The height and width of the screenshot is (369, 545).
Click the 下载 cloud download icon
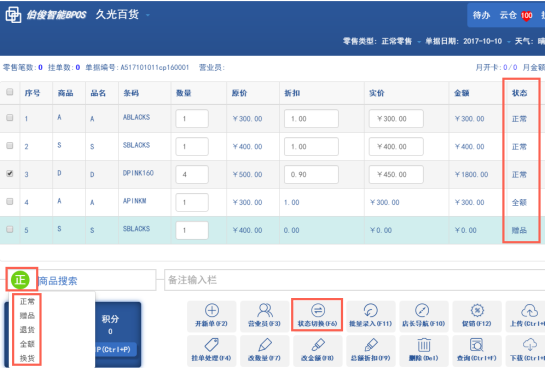tap(529, 345)
